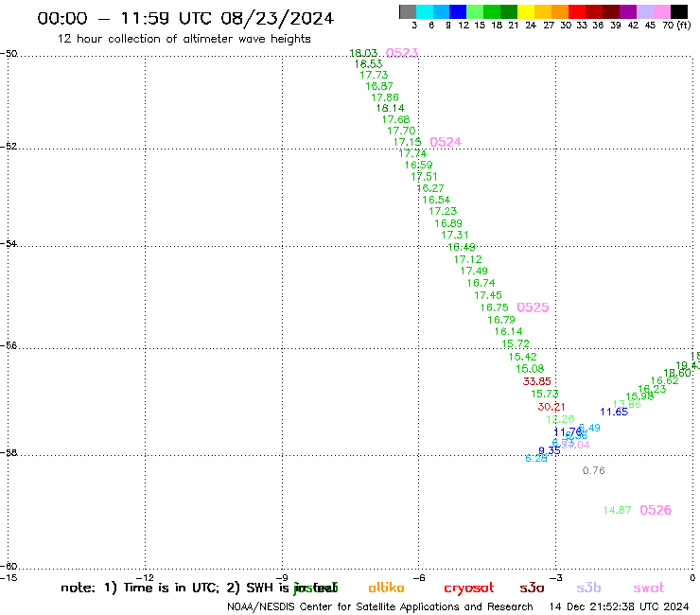700x615 pixels.
Task: Click the 18.14 wave height value
Action: pos(390,108)
